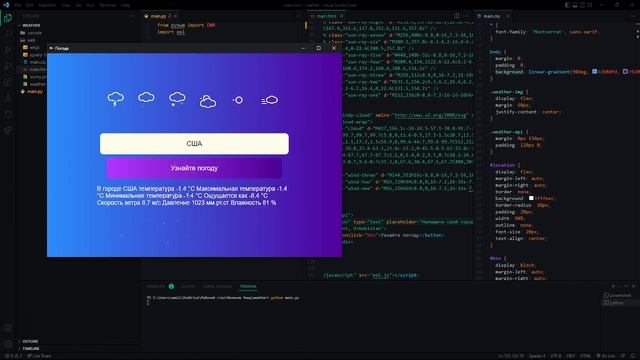The width and height of the screenshot is (640, 360).
Task: Click the line and column status item
Action: coord(510,356)
